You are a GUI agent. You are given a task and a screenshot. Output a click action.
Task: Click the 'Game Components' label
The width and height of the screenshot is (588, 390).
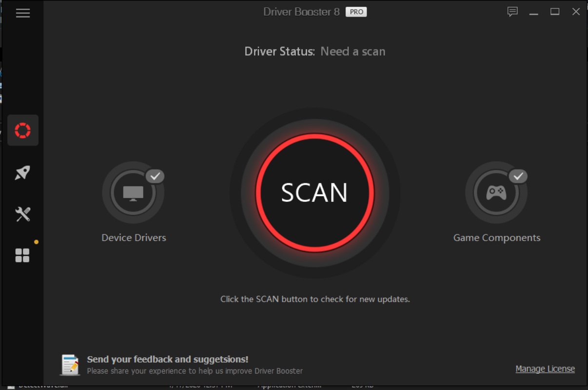(497, 237)
